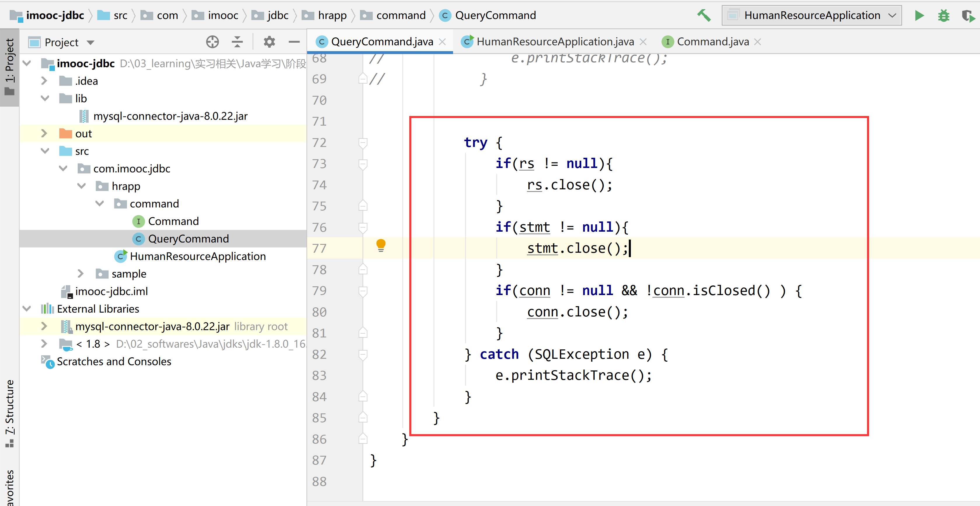This screenshot has width=980, height=506.
Task: Open the Project view dropdown
Action: (90, 42)
